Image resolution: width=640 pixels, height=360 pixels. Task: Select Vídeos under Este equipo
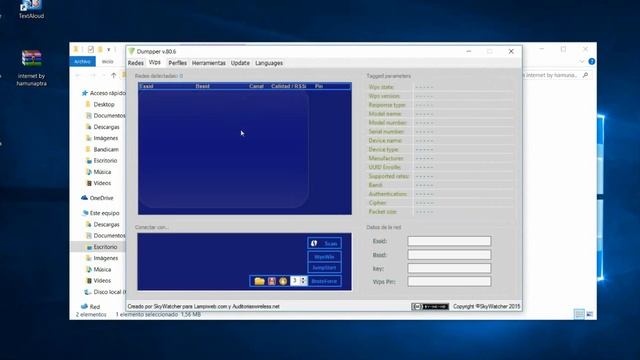click(x=99, y=280)
